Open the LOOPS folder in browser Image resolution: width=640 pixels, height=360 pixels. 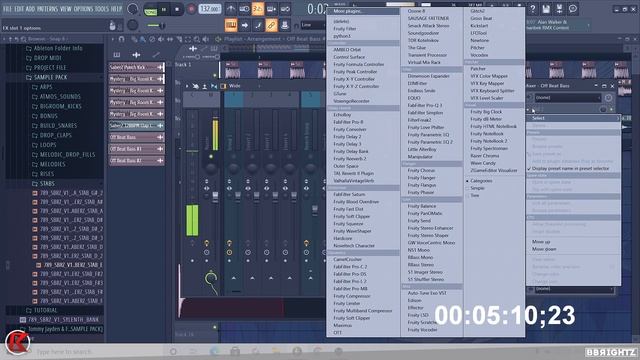44,145
